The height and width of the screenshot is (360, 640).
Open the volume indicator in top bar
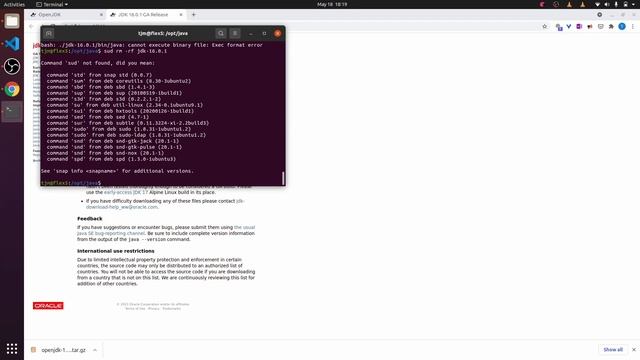coord(607,4)
